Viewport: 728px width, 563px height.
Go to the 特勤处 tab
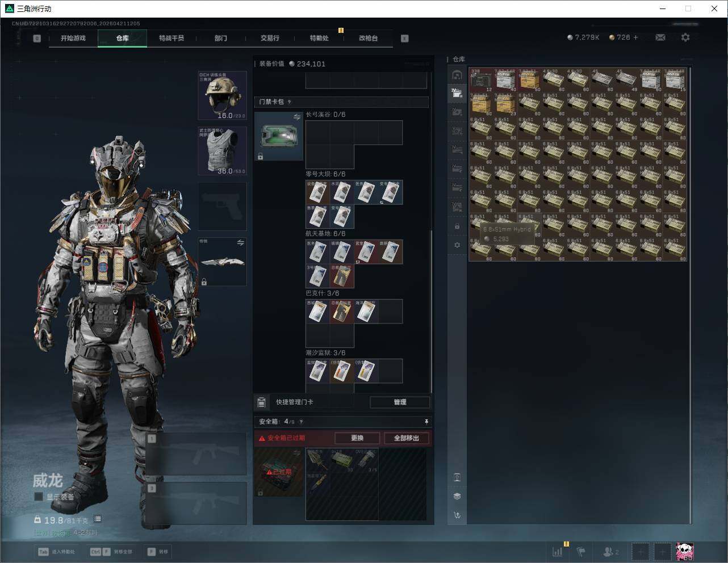click(x=319, y=38)
